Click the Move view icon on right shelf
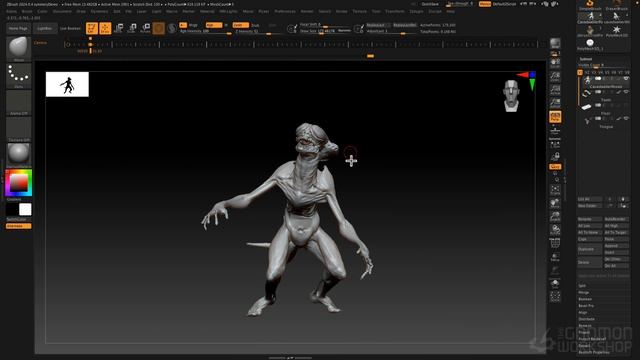The width and height of the screenshot is (640, 360). [555, 203]
